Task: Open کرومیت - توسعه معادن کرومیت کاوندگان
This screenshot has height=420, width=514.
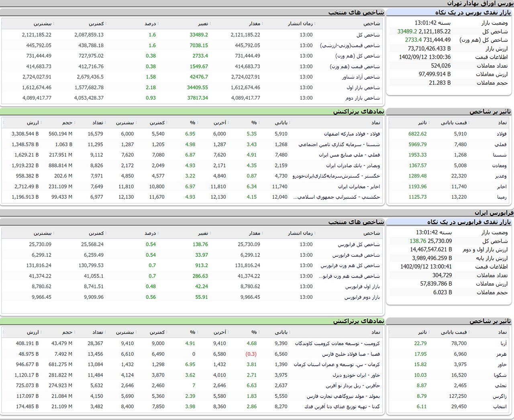Action: tap(337, 344)
